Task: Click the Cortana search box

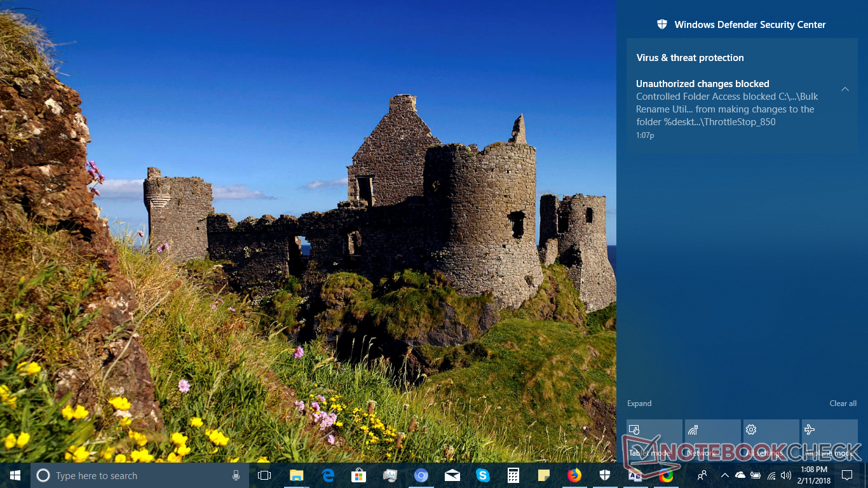Action: [x=139, y=475]
